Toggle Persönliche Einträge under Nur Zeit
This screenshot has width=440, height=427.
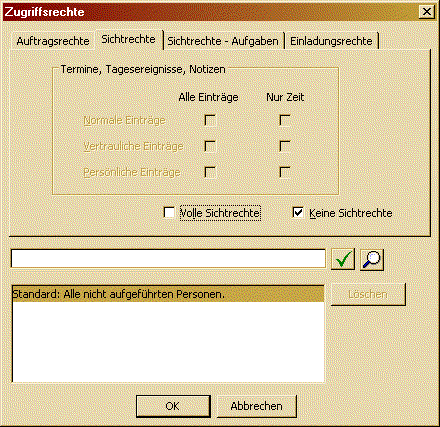[x=285, y=172]
